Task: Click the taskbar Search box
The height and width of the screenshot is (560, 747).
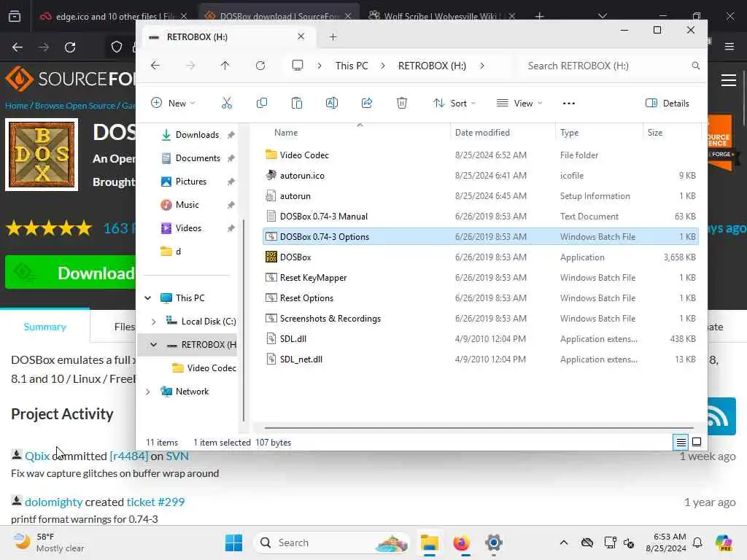Action: [x=332, y=542]
